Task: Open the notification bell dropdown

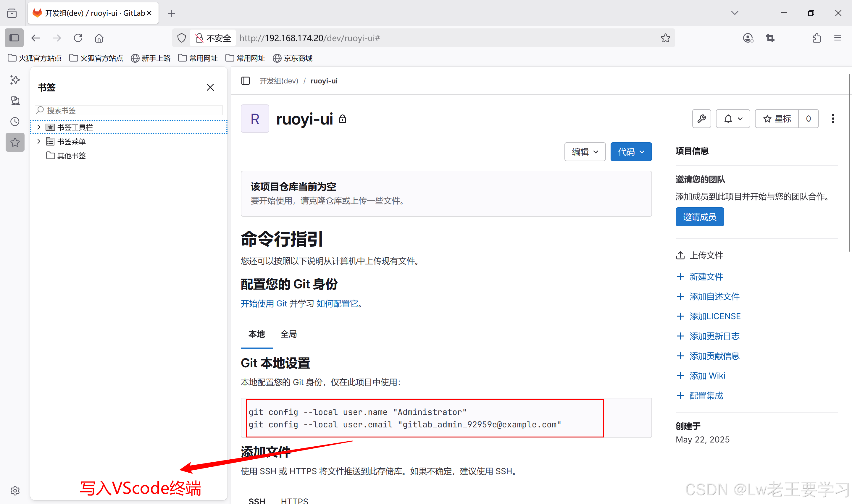Action: coord(732,119)
